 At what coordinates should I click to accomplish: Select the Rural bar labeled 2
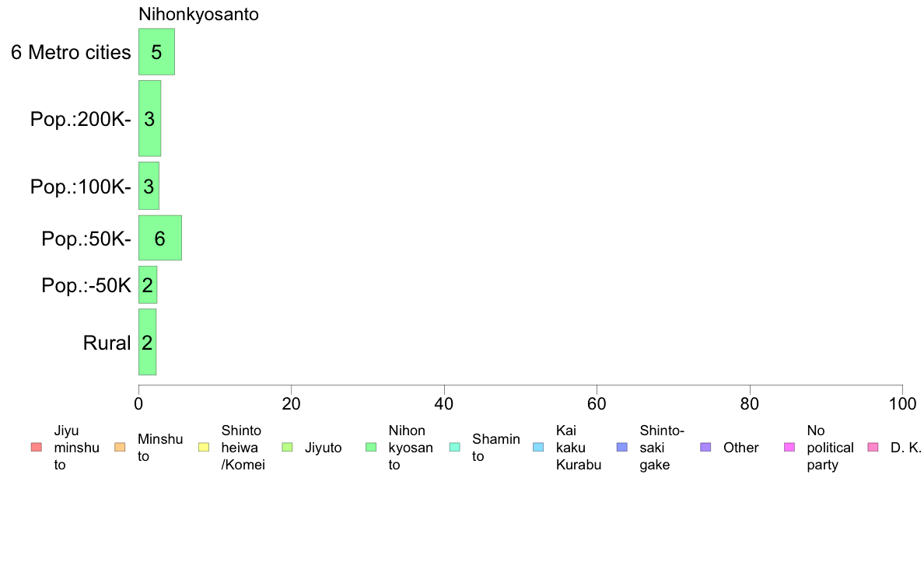(147, 342)
